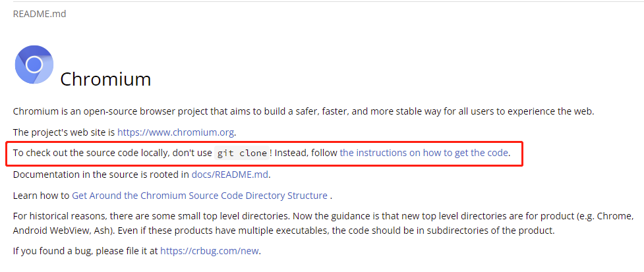Open the https://www.chromium.org link

pyautogui.click(x=176, y=132)
